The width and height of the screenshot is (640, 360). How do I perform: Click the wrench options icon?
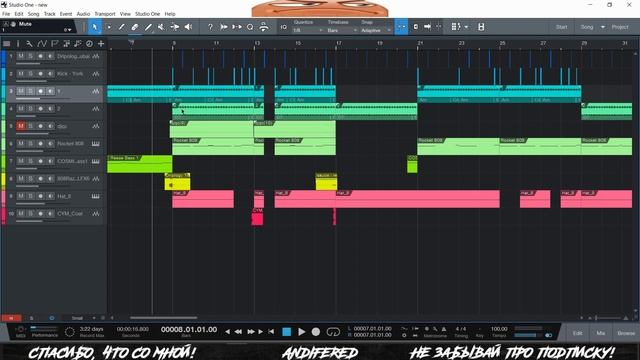point(29,43)
